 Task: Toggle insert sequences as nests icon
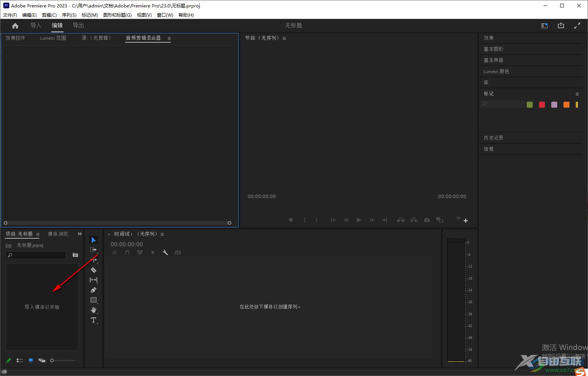pyautogui.click(x=115, y=252)
